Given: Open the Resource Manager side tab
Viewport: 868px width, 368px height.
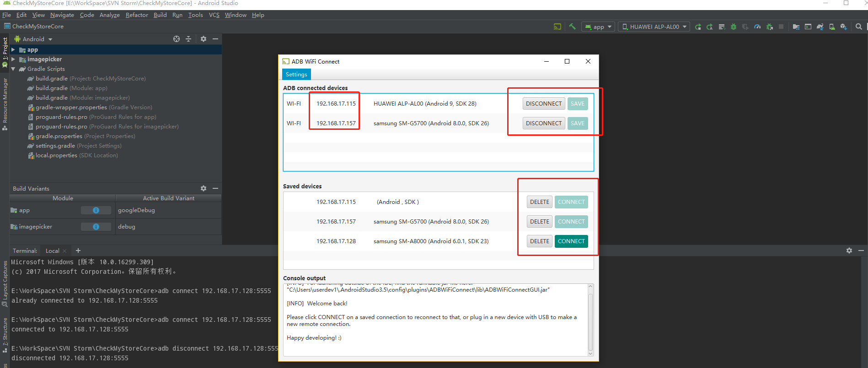Looking at the screenshot, I should 5,104.
